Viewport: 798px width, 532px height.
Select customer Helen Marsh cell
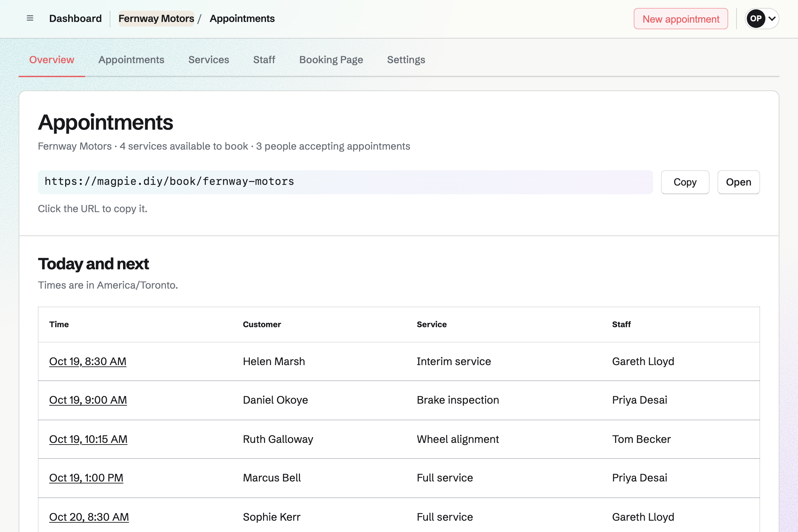point(274,361)
